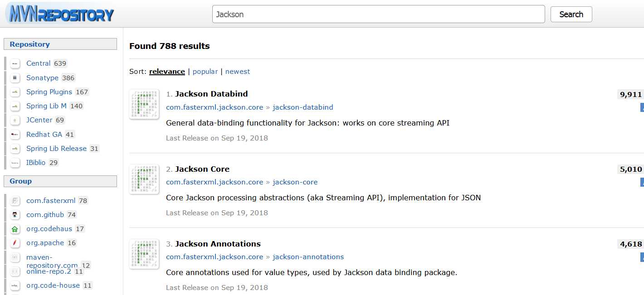Click the org.codehaus house icon

click(15, 229)
